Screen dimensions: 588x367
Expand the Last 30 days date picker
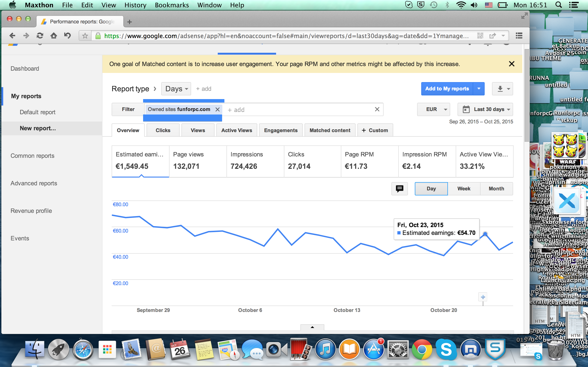click(x=485, y=109)
